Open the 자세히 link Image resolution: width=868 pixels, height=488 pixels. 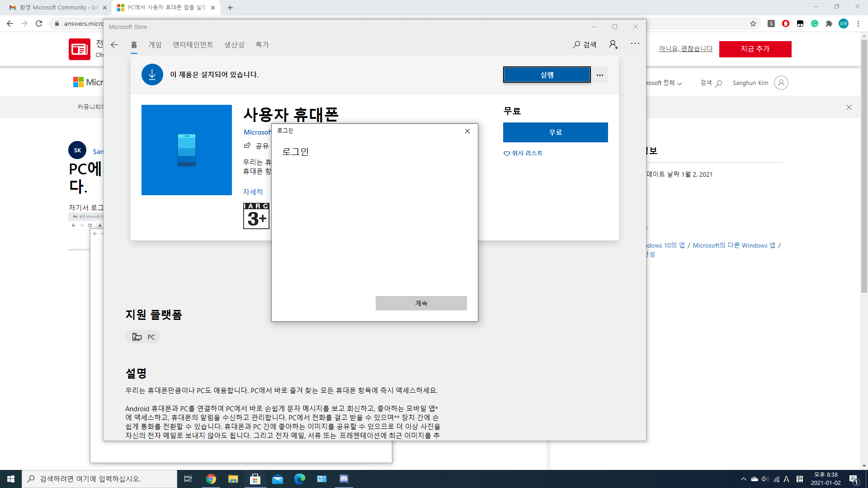[x=253, y=192]
